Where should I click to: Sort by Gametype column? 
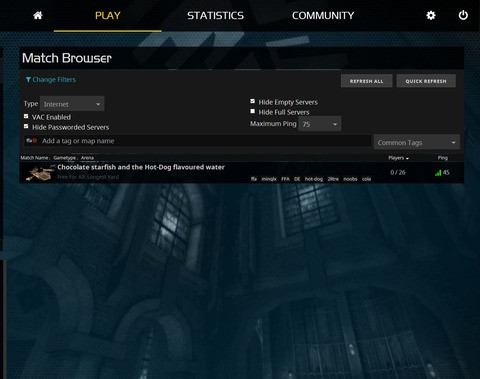pos(64,158)
